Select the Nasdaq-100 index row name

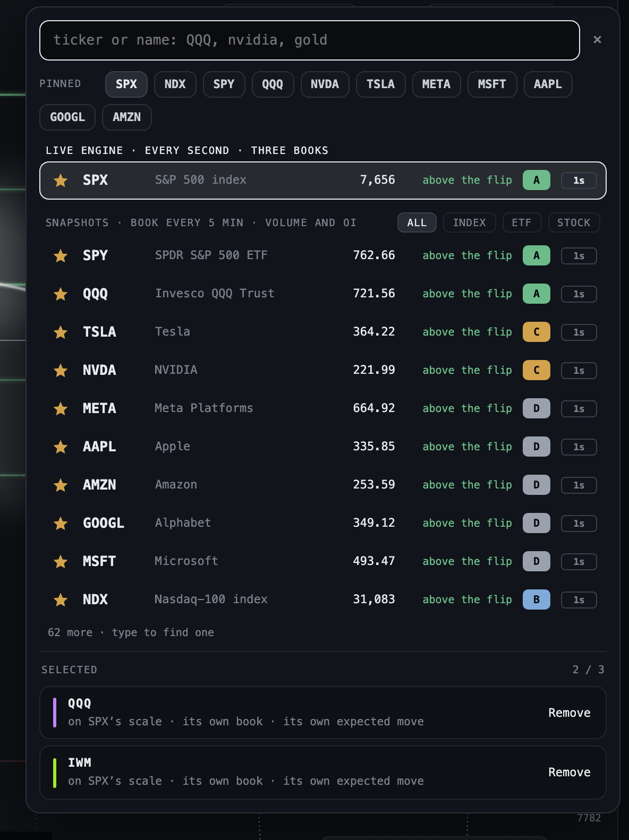point(211,599)
